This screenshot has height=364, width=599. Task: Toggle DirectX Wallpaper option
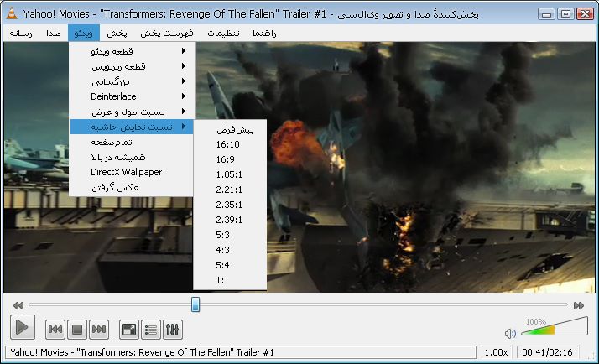click(132, 172)
